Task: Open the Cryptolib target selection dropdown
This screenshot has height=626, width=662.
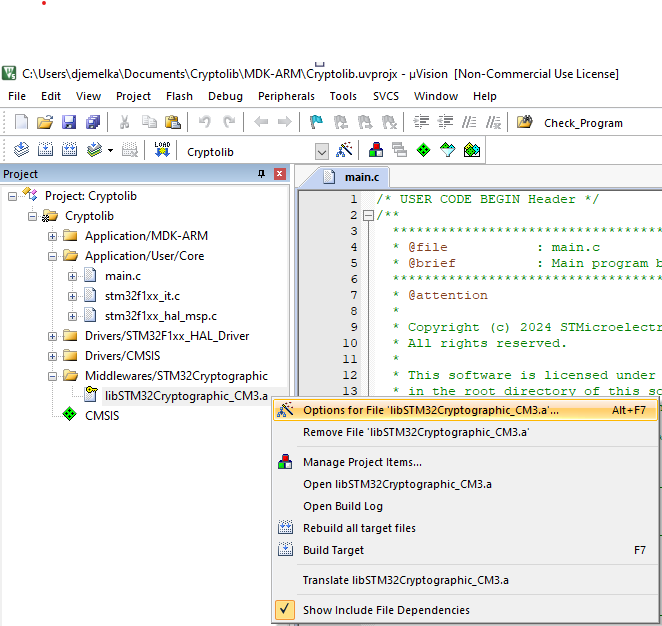Action: pos(322,151)
